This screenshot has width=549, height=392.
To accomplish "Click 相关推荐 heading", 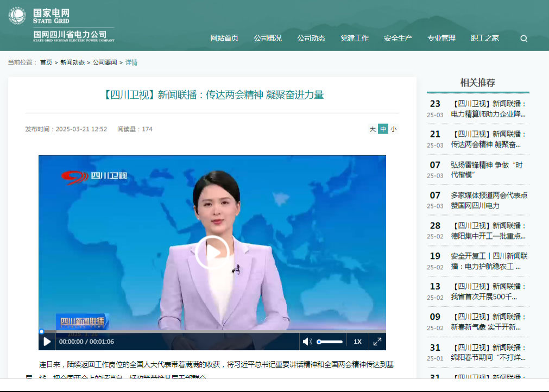I will click(x=477, y=83).
